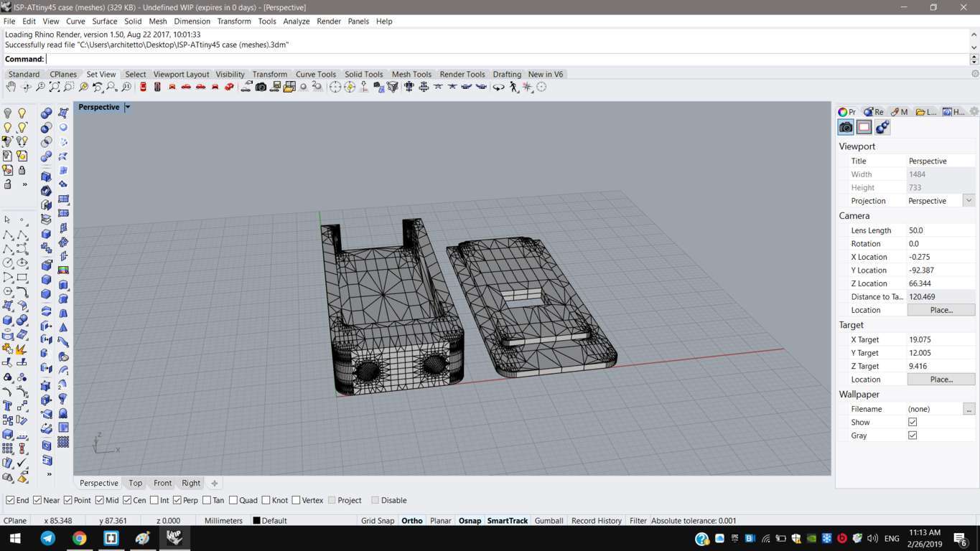Click the text object T tool

pos(8,405)
